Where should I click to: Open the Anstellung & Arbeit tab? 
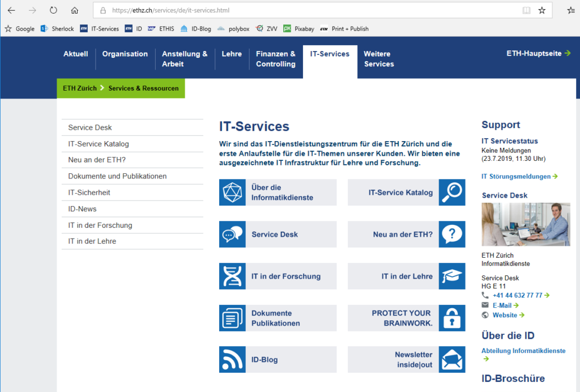pos(185,59)
